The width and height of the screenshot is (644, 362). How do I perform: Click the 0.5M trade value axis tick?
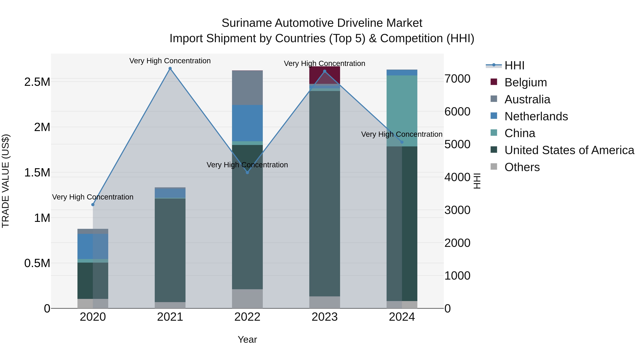[x=37, y=263]
